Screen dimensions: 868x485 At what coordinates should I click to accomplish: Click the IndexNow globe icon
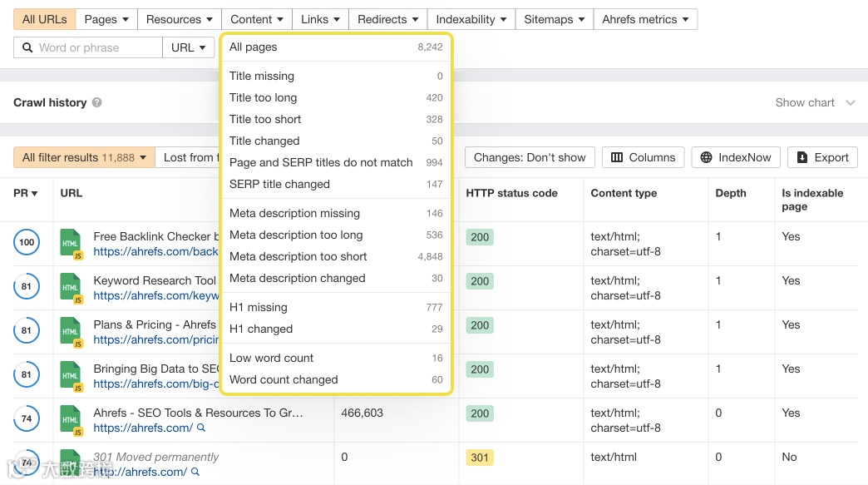click(x=707, y=157)
